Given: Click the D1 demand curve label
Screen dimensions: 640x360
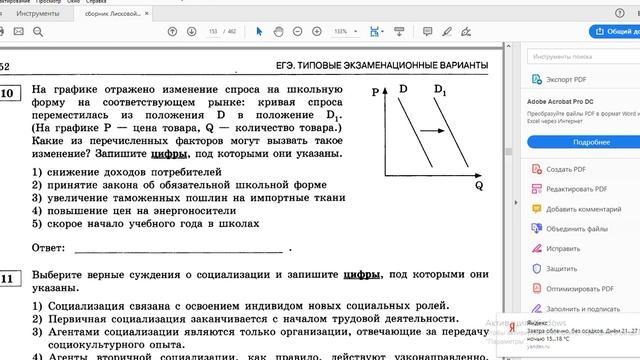Looking at the screenshot, I should pos(440,89).
